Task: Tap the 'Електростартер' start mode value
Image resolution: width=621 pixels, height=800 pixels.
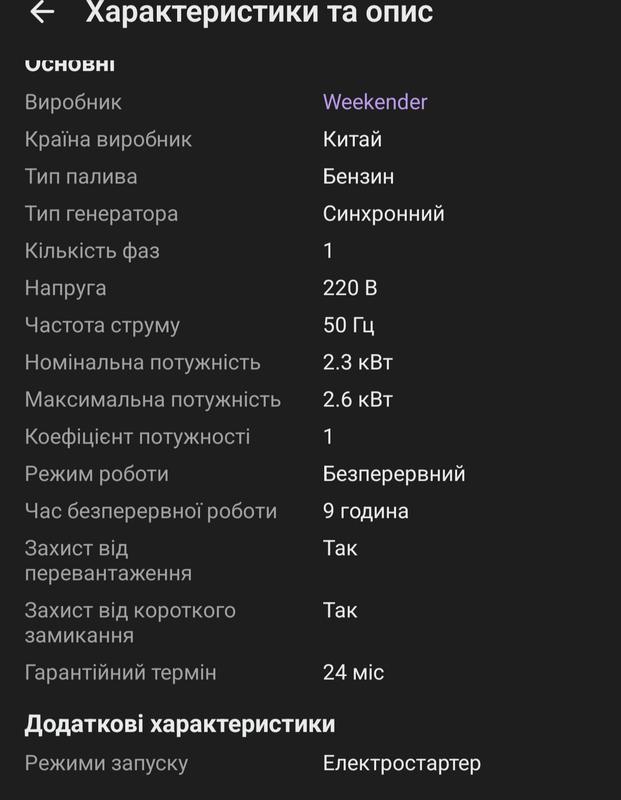Action: pos(402,764)
